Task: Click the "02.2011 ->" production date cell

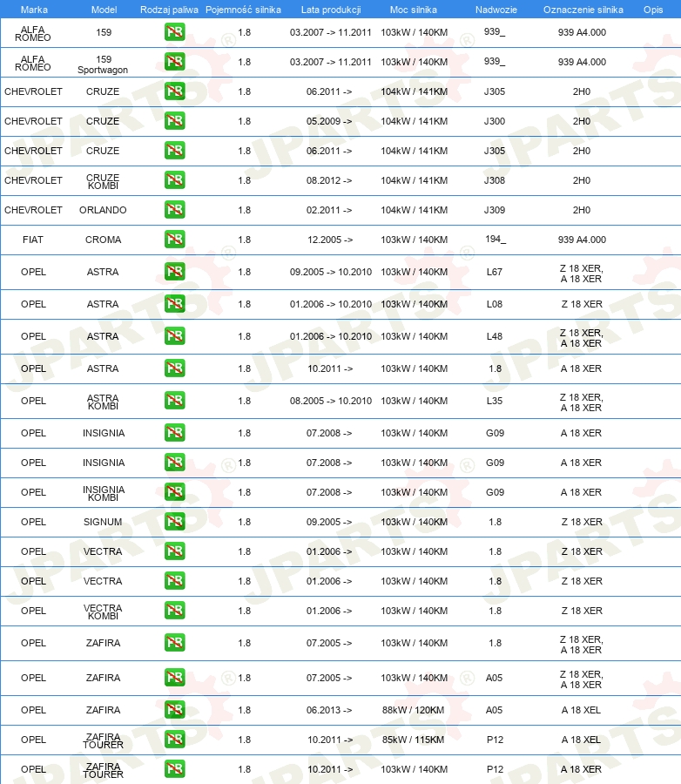Action: coord(329,210)
